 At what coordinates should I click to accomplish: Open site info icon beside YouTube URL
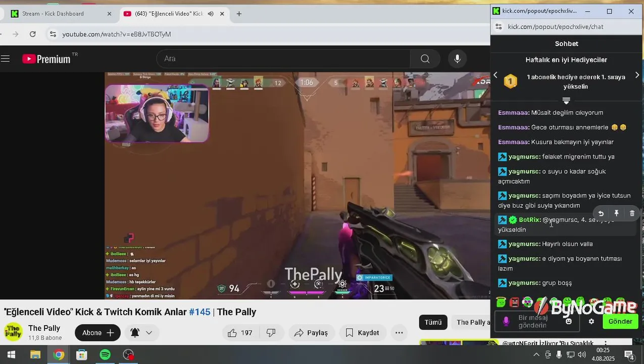point(53,34)
